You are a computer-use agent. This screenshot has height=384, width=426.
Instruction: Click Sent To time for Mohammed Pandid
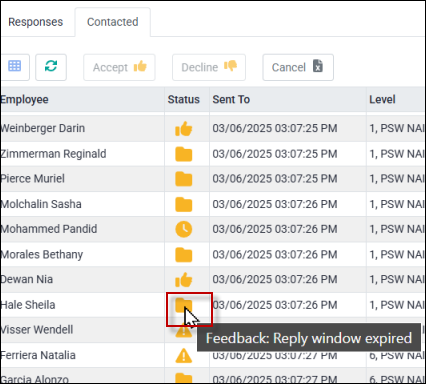275,229
